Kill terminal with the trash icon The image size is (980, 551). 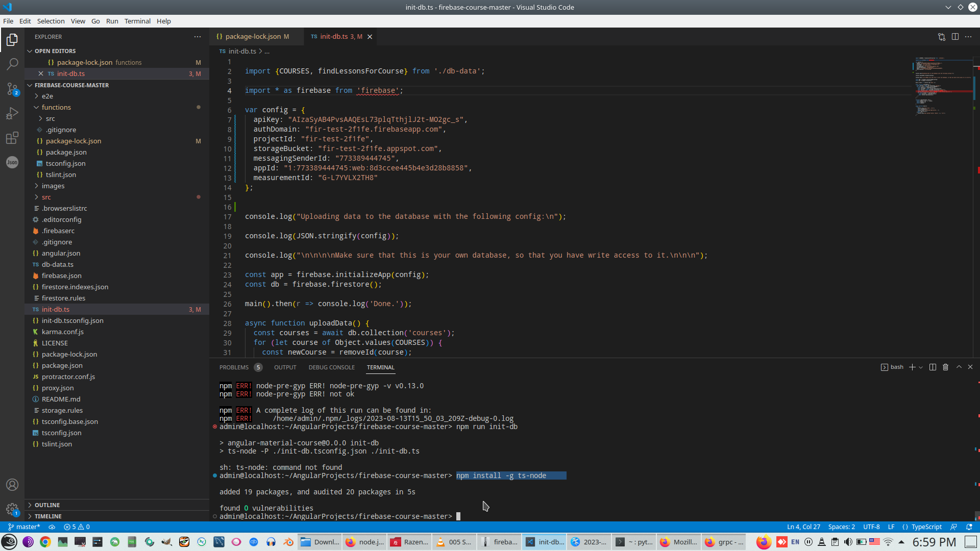click(x=945, y=367)
